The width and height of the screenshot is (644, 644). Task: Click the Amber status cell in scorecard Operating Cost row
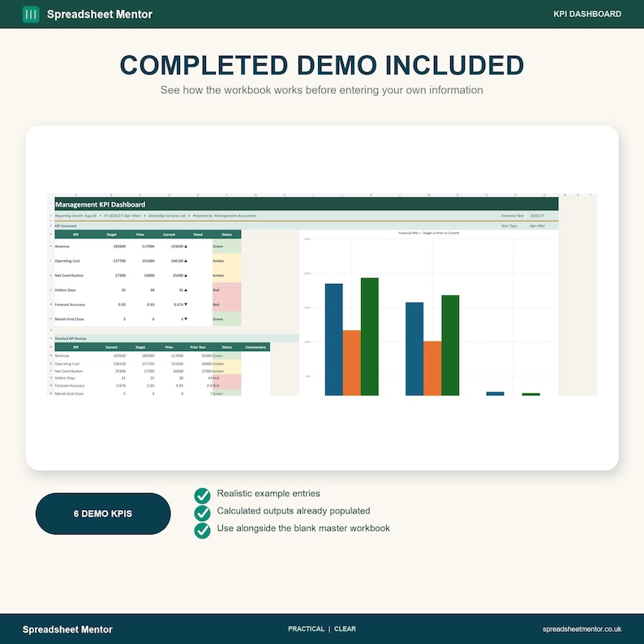(x=227, y=261)
